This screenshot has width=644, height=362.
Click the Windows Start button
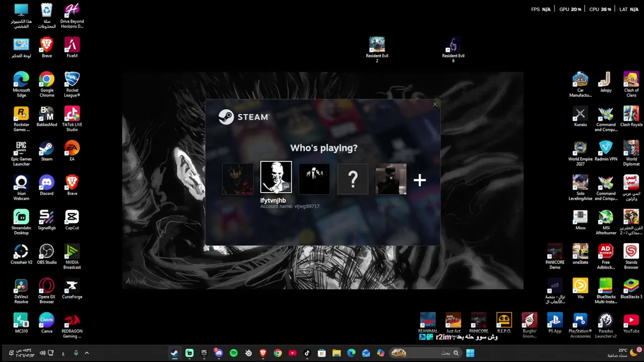(x=470, y=353)
